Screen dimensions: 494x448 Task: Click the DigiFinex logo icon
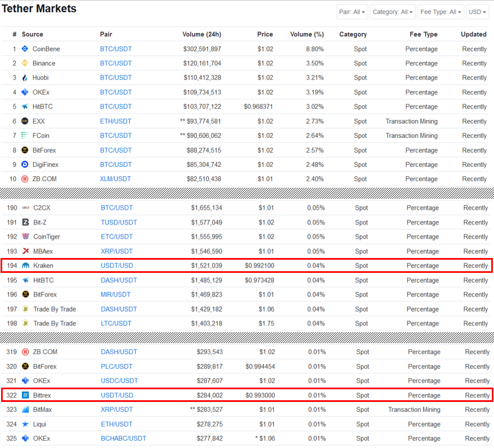tap(25, 164)
